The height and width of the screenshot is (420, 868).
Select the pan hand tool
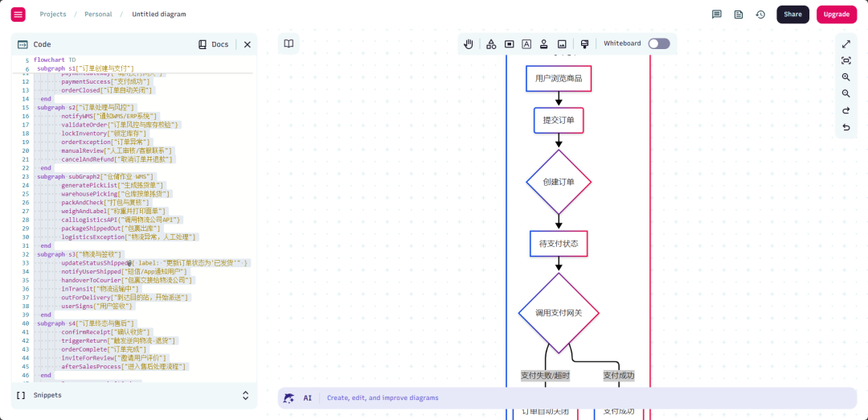point(469,43)
